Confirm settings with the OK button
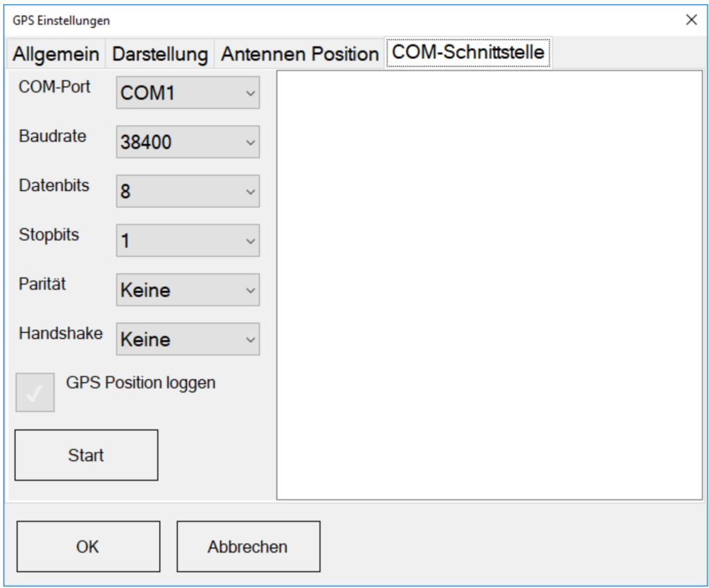The width and height of the screenshot is (709, 588). click(88, 546)
